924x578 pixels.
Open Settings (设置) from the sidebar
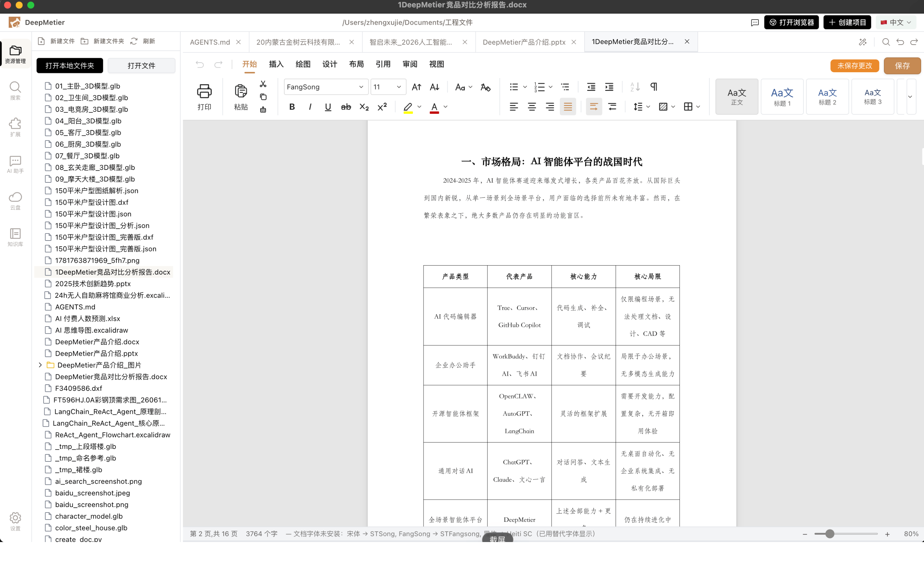tap(15, 521)
